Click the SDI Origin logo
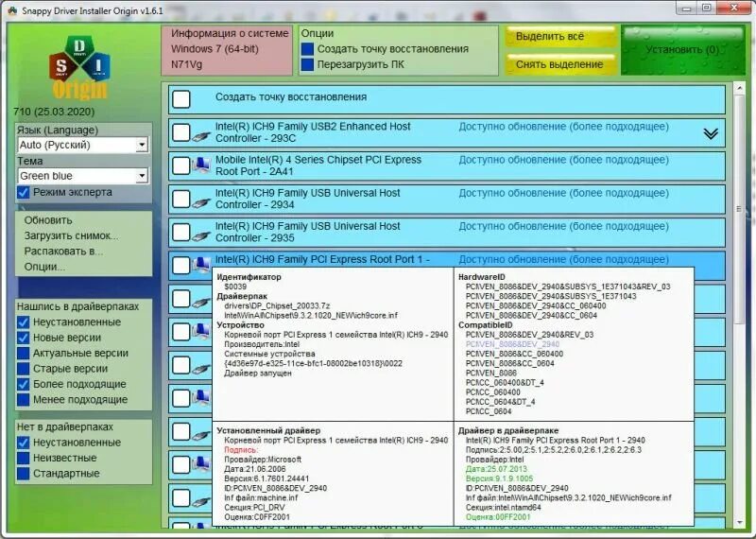The height and width of the screenshot is (539, 756). [x=79, y=67]
